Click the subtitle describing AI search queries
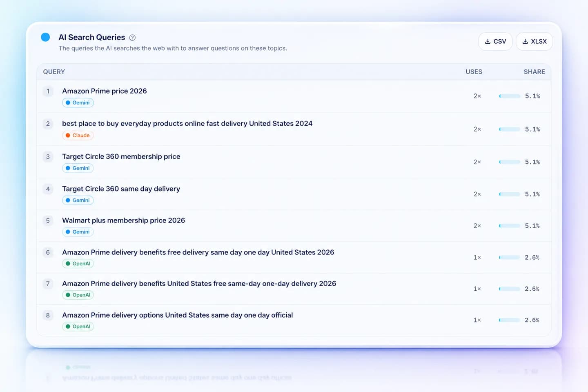Screen dimensions: 588x392 click(173, 48)
